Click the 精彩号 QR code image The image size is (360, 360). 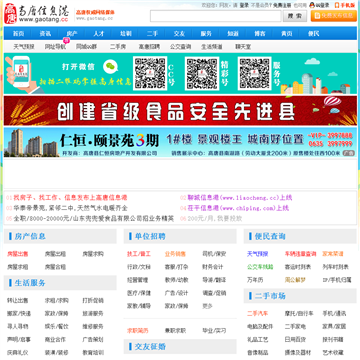[x=202, y=73]
